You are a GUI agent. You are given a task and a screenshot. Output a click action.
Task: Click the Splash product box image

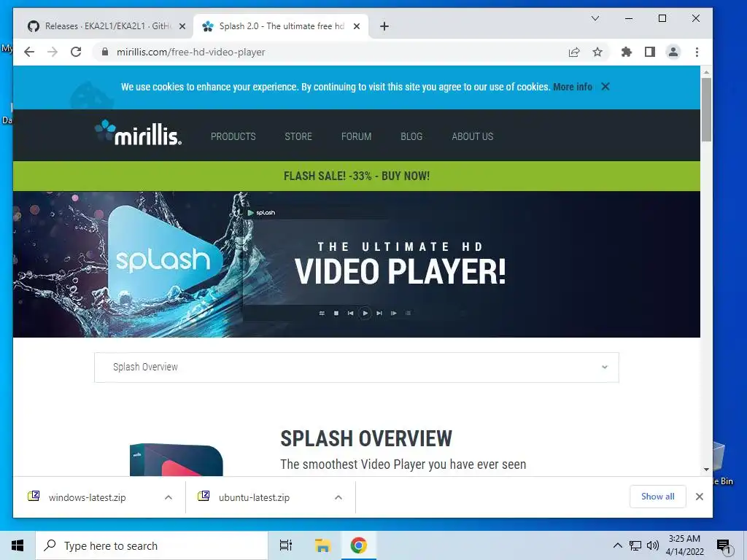pyautogui.click(x=177, y=459)
